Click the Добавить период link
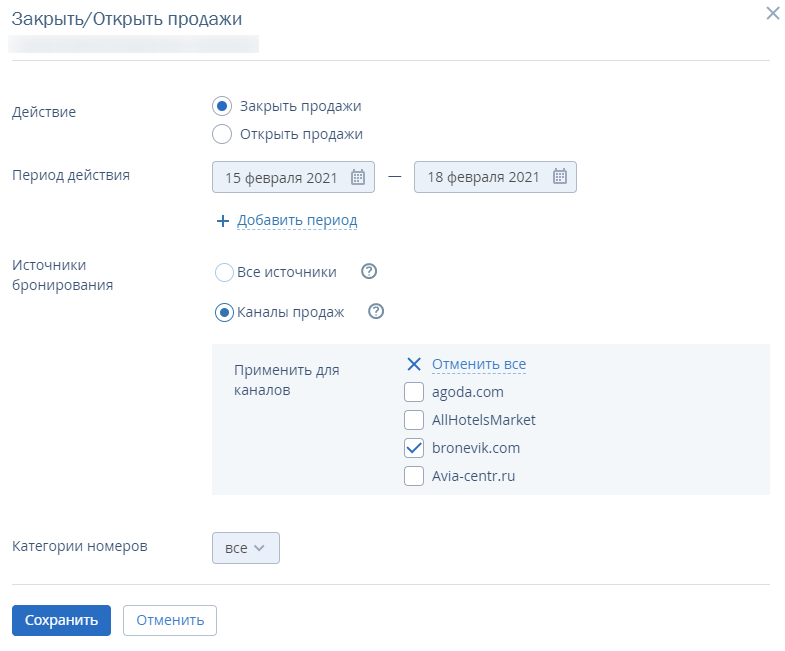The height and width of the screenshot is (651, 785). (x=297, y=220)
